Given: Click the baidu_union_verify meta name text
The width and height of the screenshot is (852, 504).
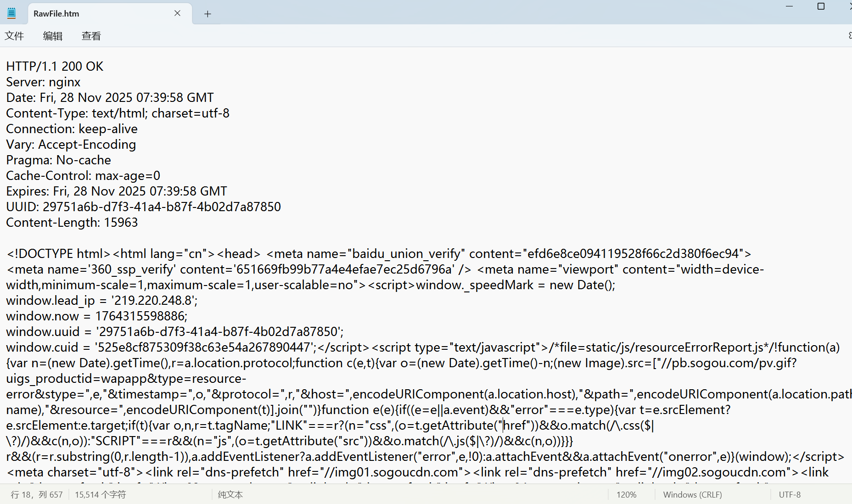Looking at the screenshot, I should pyautogui.click(x=406, y=254).
